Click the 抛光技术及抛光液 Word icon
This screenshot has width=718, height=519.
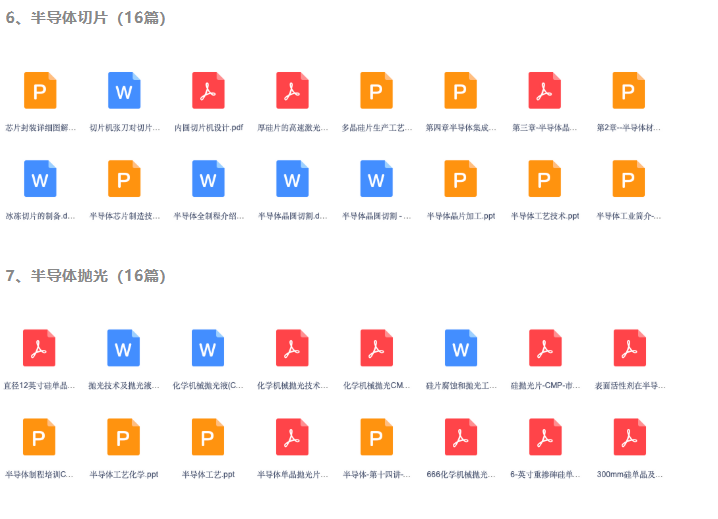click(124, 348)
